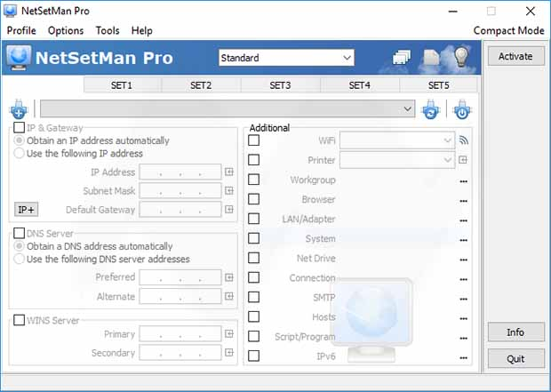551x392 pixels.
Task: Check the Hosts option under Additional
Action: (x=253, y=316)
